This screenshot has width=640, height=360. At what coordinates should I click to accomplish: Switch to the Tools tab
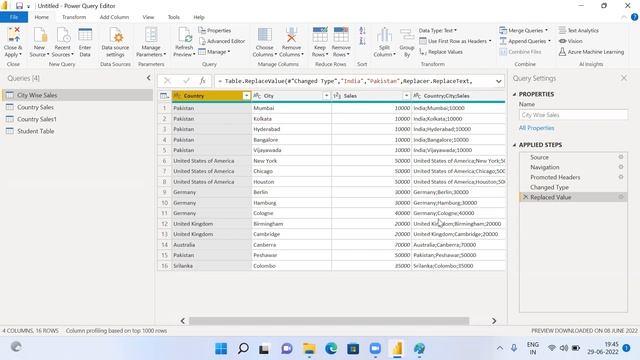click(173, 17)
